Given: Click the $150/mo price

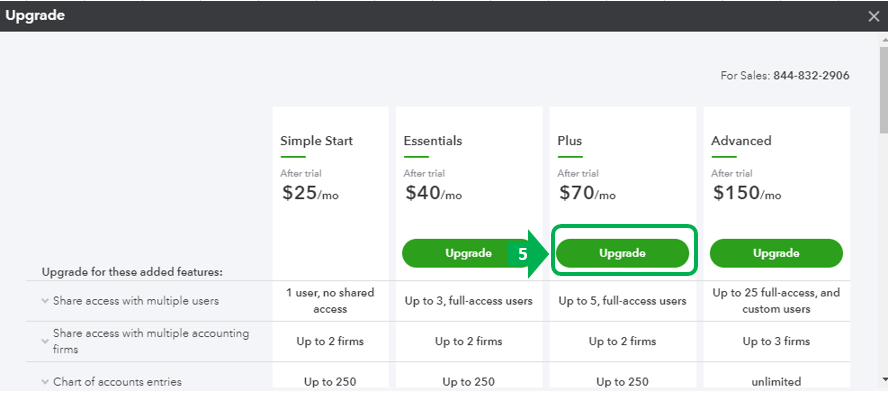Looking at the screenshot, I should click(747, 193).
